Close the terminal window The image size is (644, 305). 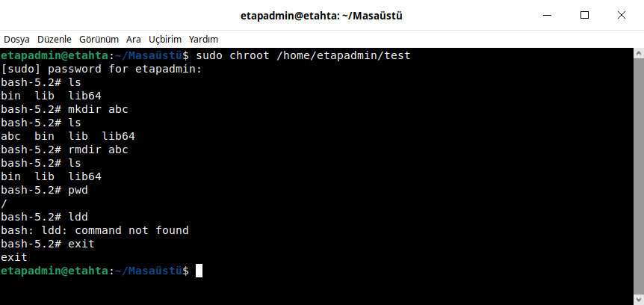click(620, 15)
